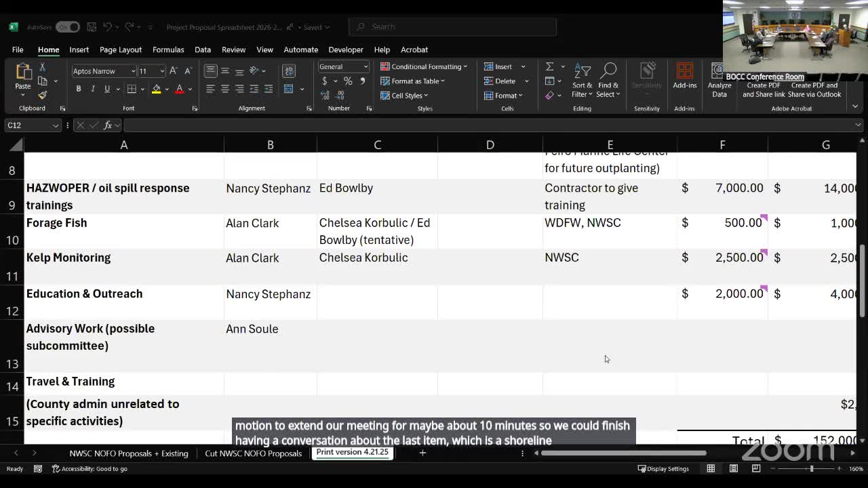Toggle Bold formatting
This screenshot has width=868, height=488.
79,89
